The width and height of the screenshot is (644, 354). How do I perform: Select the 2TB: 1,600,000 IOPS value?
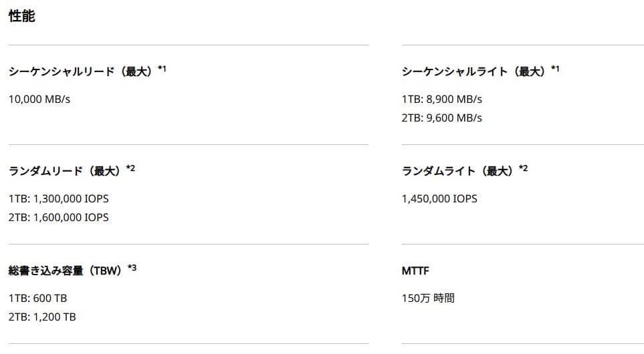click(x=59, y=218)
